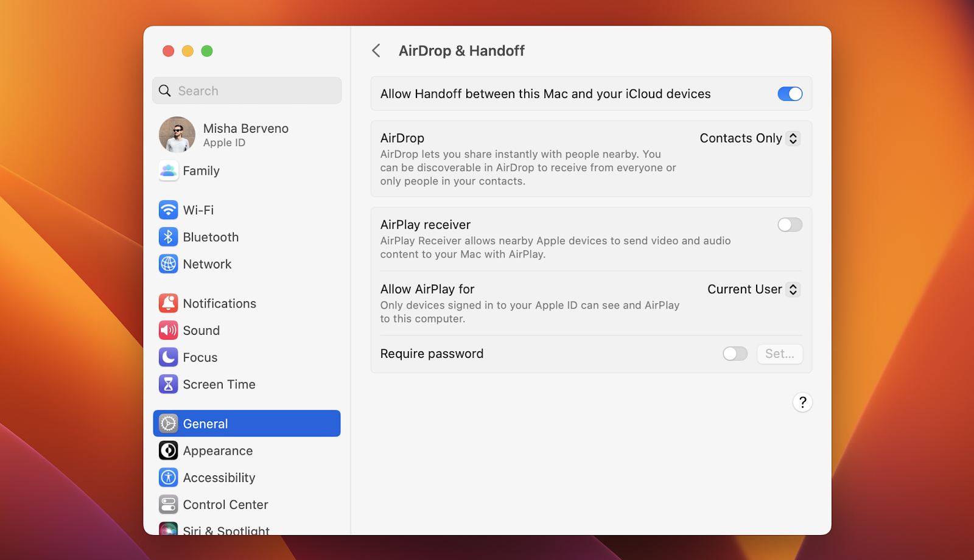Open Control Center settings icon

point(168,504)
